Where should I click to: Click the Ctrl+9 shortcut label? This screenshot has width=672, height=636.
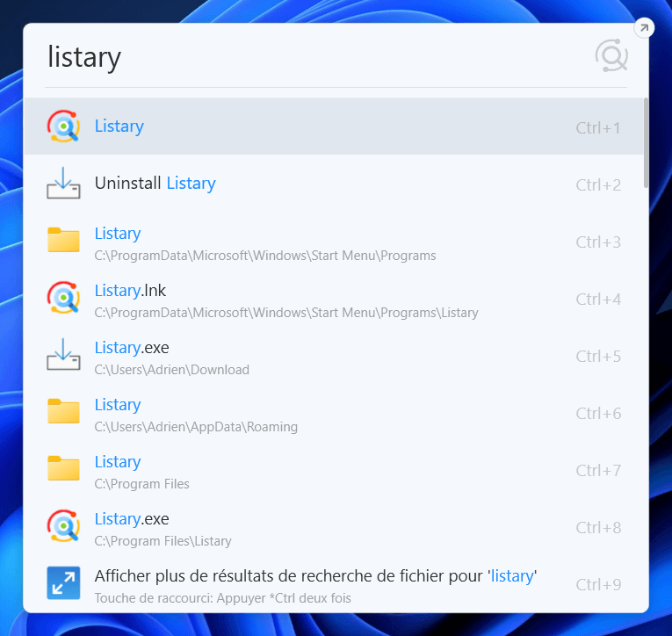coord(598,584)
